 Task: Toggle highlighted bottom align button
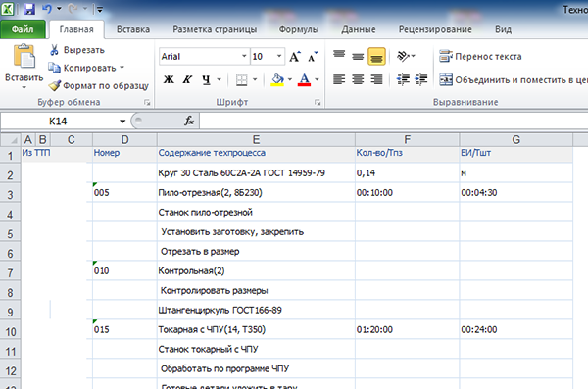(x=376, y=56)
